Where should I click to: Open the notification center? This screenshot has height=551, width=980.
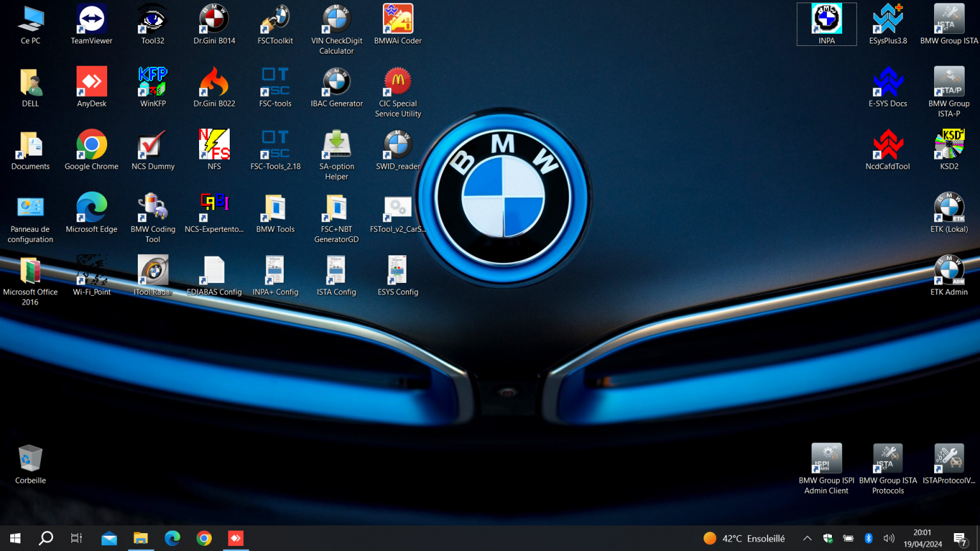(961, 539)
